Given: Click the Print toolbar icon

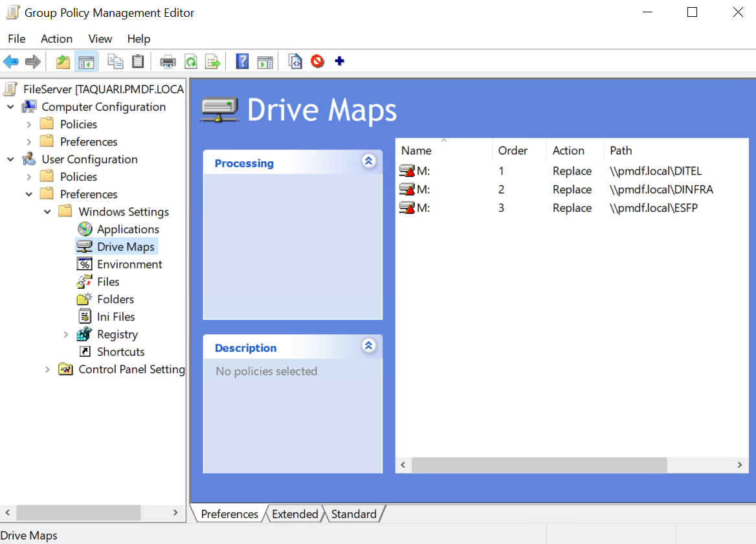Looking at the screenshot, I should click(x=168, y=62).
